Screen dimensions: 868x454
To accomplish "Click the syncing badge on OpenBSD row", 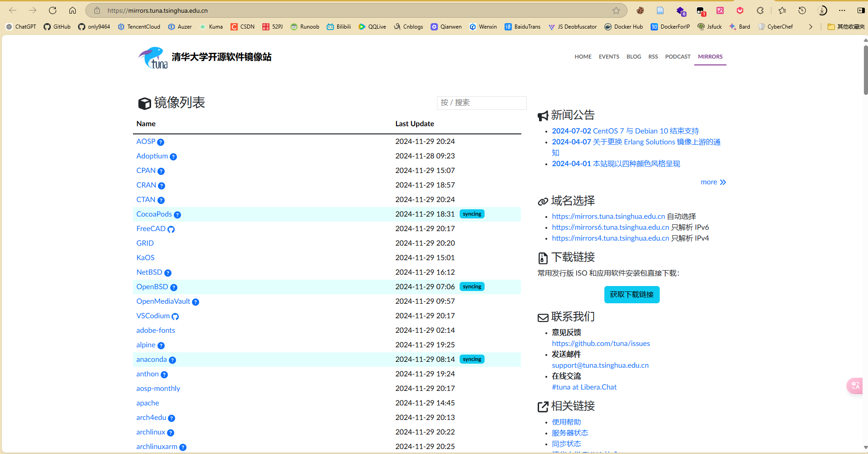I will 472,287.
